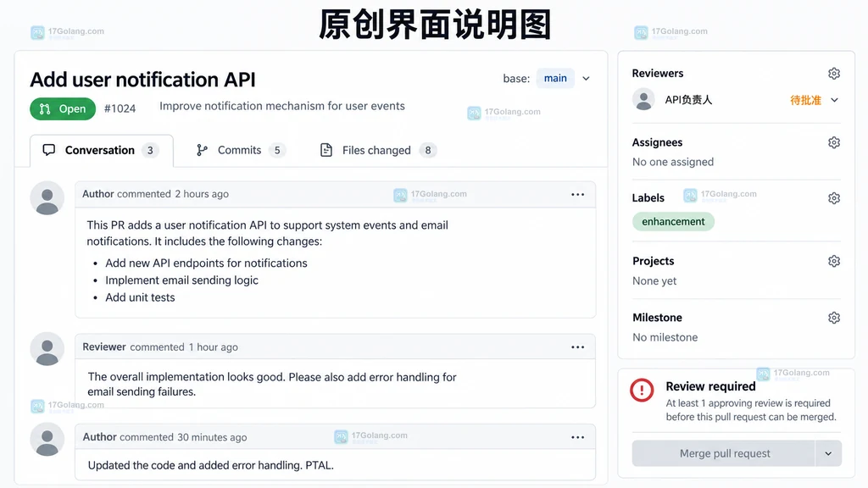Click the None yet text under Projects
Image resolution: width=868 pixels, height=488 pixels.
(654, 281)
